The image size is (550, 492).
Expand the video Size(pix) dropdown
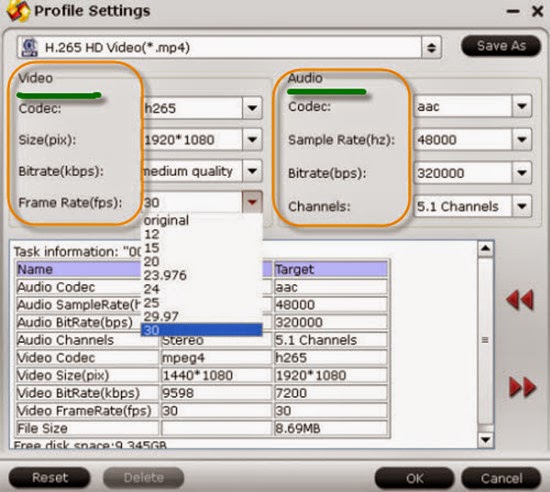pyautogui.click(x=252, y=140)
